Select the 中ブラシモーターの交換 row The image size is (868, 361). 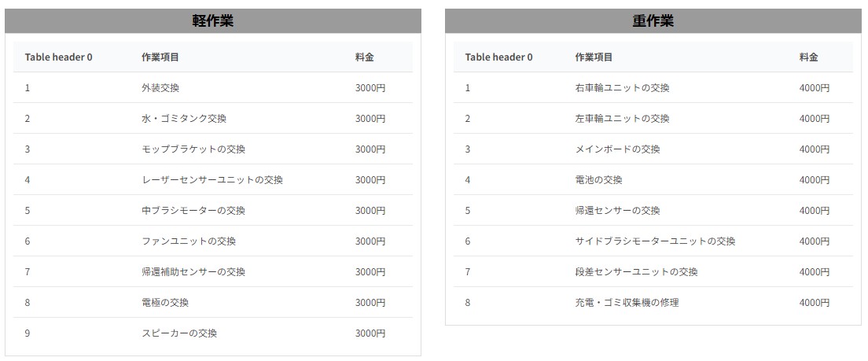(193, 211)
